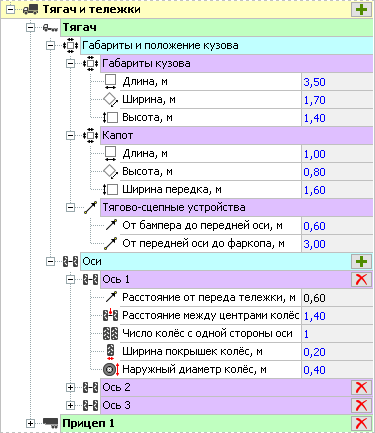
Task: Click tires icon beside Число колёс с одной стороны
Action: pyautogui.click(x=110, y=333)
